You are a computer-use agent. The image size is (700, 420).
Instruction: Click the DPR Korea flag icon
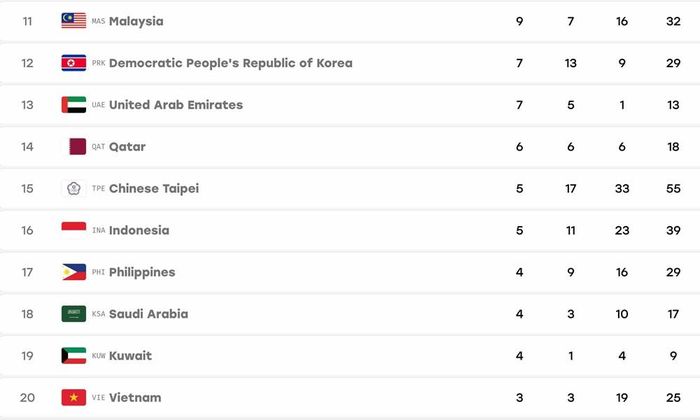74,63
